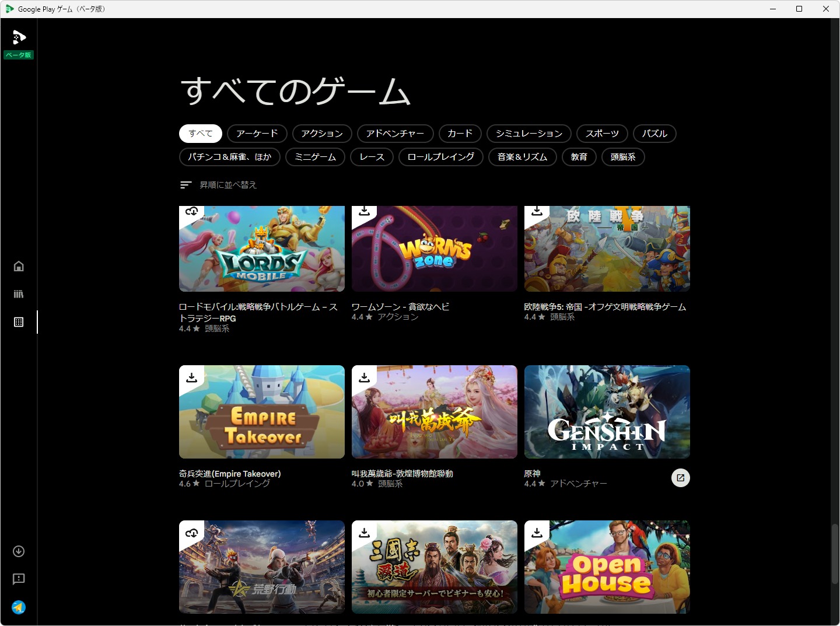Switch to the カード category tab
This screenshot has width=840, height=626.
coord(460,134)
